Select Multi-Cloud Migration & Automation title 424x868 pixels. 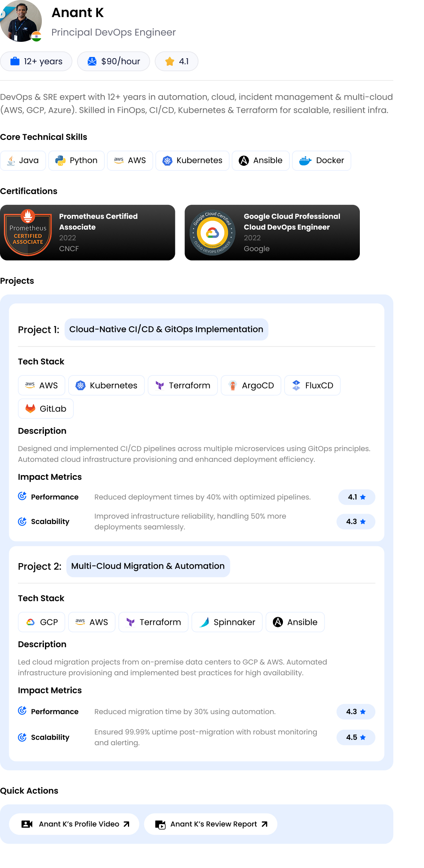point(148,566)
